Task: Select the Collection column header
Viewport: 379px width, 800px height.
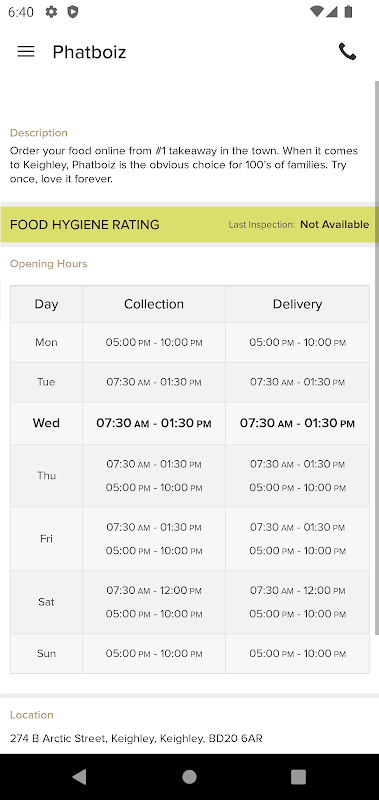Action: (154, 304)
